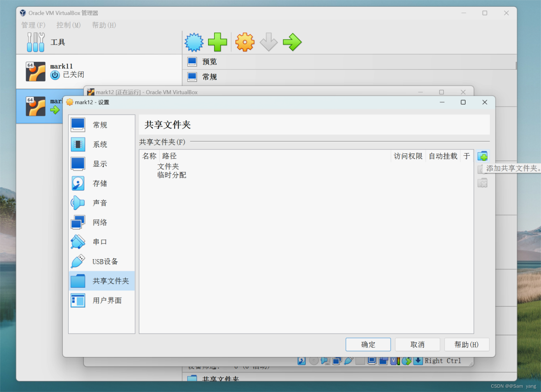The height and width of the screenshot is (392, 541).
Task: Open the 串口 settings category
Action: [101, 242]
